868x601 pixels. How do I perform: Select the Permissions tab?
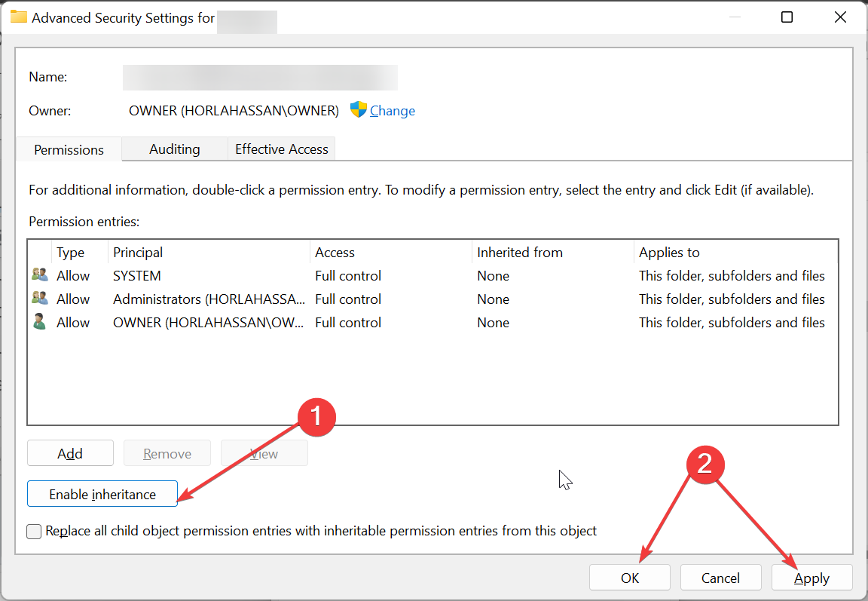coord(69,149)
